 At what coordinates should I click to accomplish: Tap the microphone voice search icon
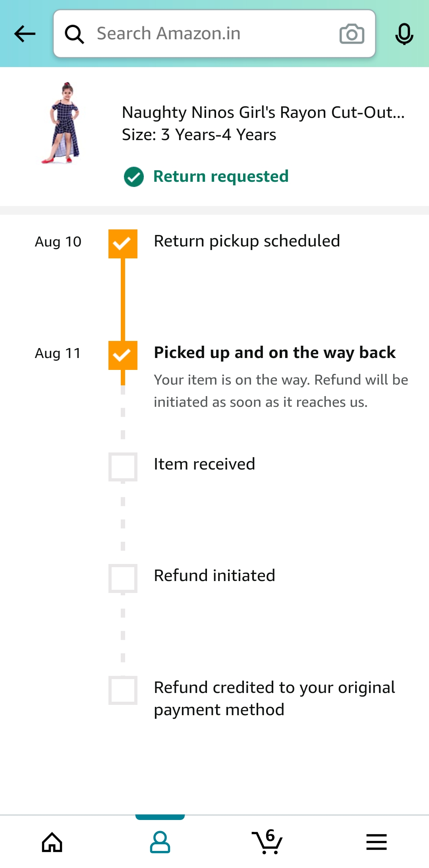pyautogui.click(x=404, y=34)
